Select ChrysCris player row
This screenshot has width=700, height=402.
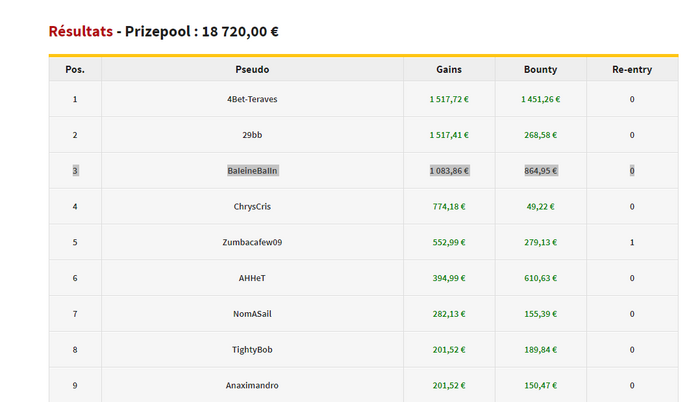click(252, 207)
